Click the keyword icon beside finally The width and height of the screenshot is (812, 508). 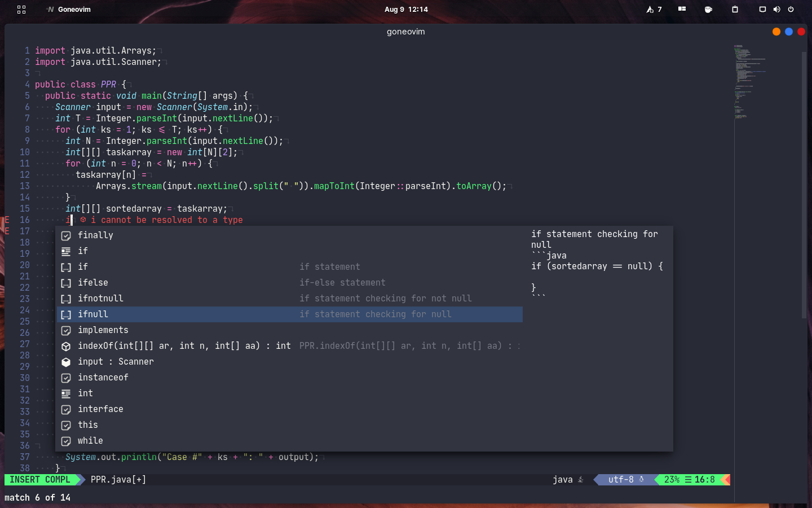pyautogui.click(x=65, y=235)
